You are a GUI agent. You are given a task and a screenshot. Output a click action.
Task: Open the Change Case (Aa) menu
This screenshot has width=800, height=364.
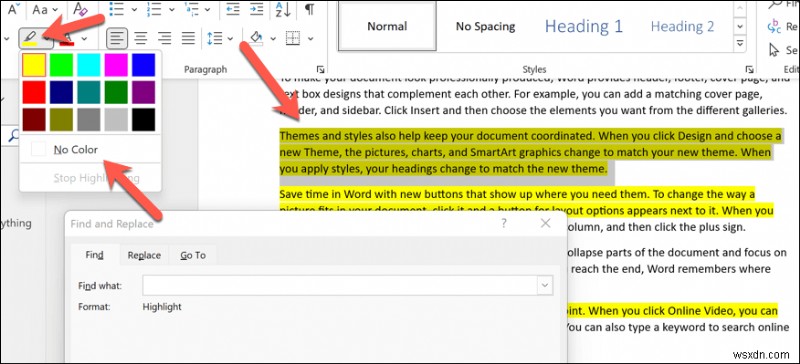tap(39, 9)
